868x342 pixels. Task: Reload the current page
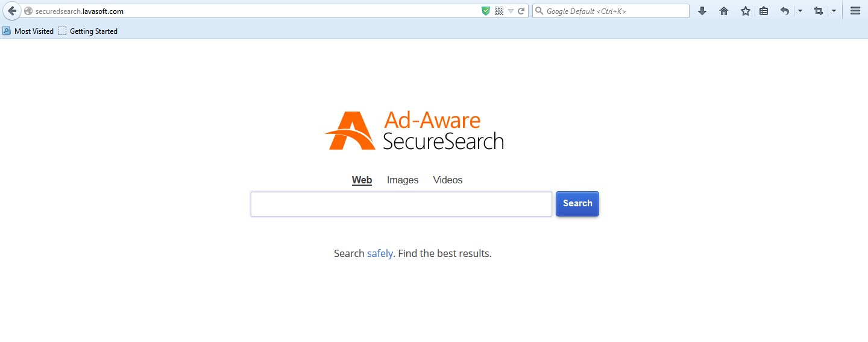521,11
